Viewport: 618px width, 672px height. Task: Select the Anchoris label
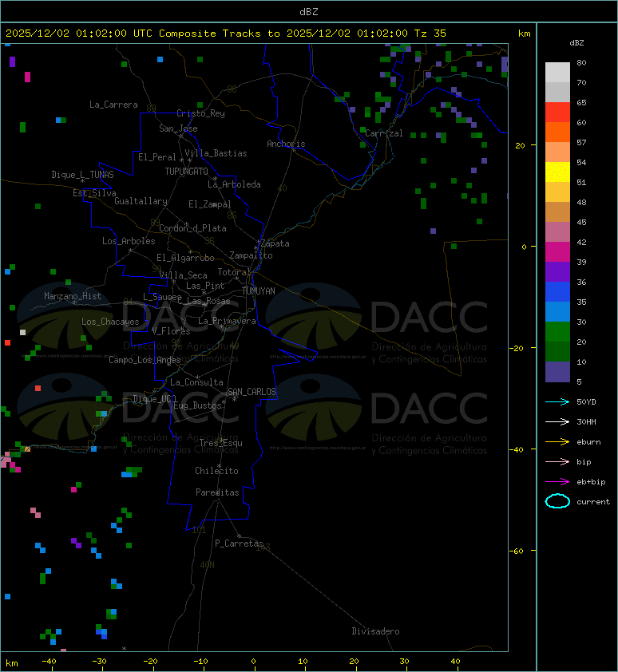286,144
